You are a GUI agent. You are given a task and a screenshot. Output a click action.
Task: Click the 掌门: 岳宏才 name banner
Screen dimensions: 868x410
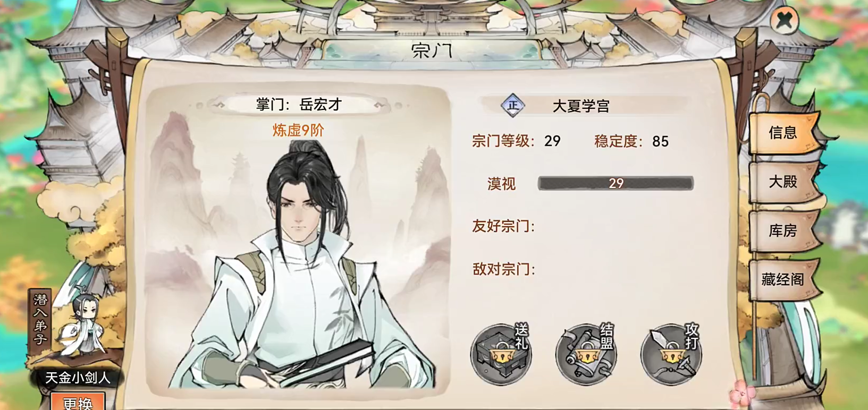coord(299,105)
